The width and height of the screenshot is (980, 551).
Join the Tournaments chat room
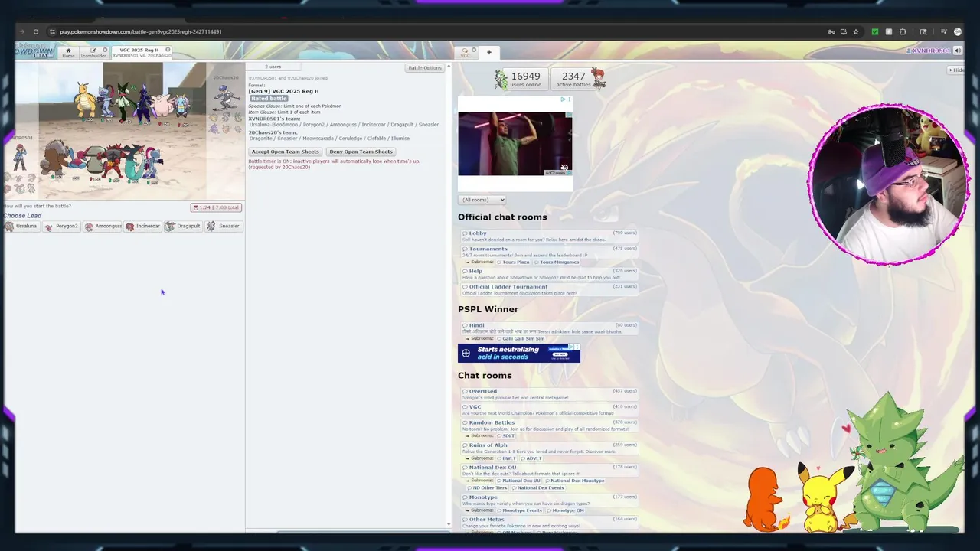pyautogui.click(x=550, y=252)
